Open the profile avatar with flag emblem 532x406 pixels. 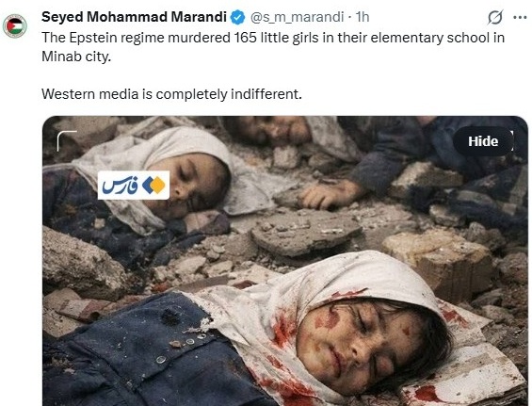(x=15, y=25)
